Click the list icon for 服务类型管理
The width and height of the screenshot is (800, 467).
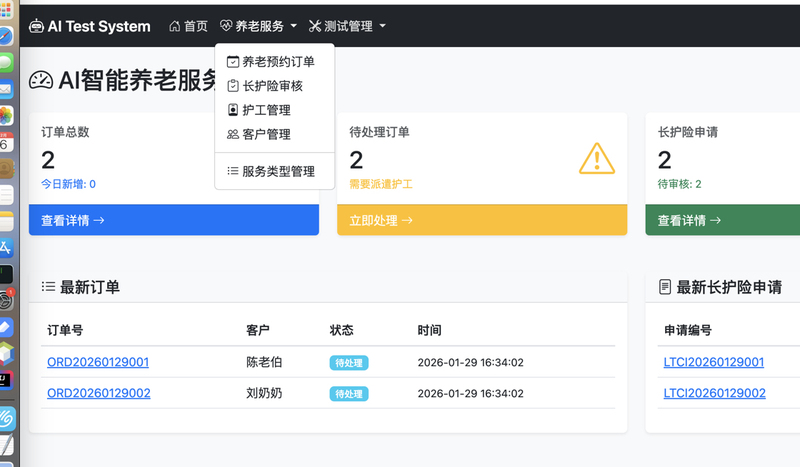pos(233,171)
